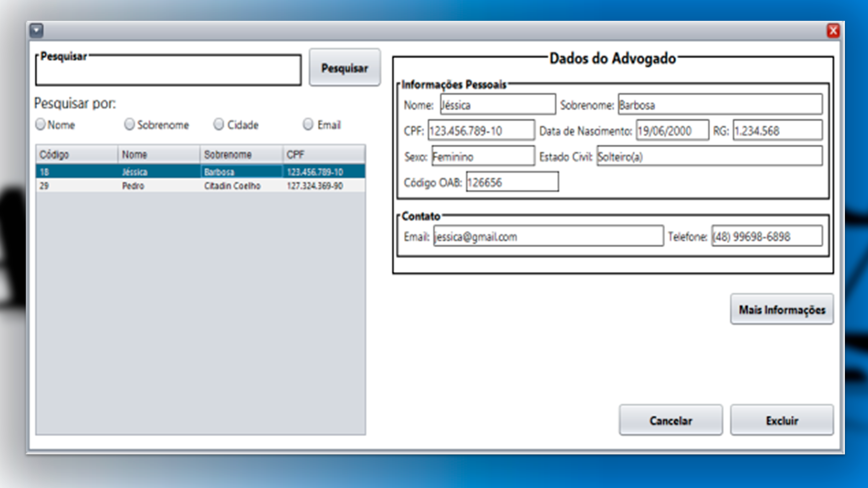Viewport: 868px width, 488px height.
Task: Close the lawyer search window
Action: pyautogui.click(x=833, y=31)
